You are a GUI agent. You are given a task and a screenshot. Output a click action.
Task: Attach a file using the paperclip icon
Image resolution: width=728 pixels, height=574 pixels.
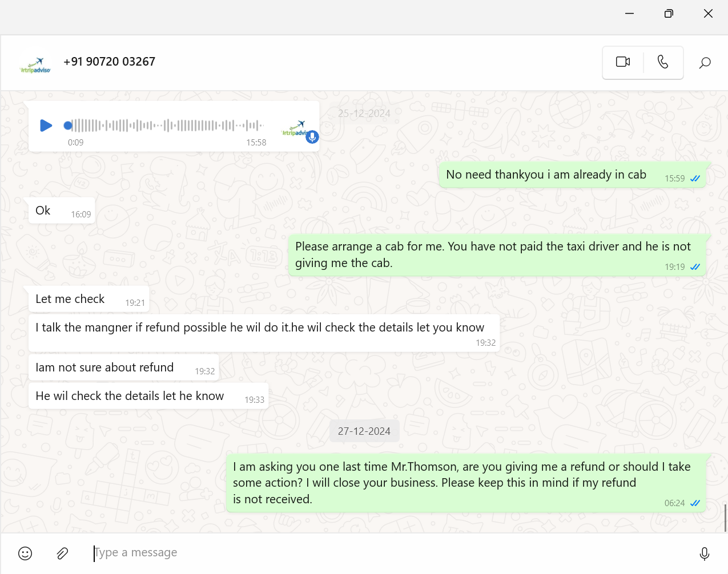[x=62, y=553]
